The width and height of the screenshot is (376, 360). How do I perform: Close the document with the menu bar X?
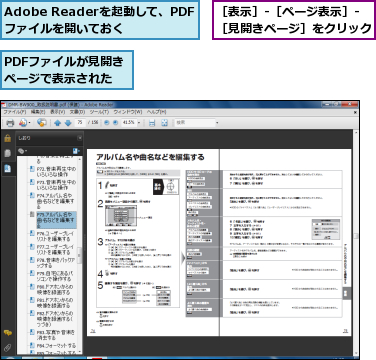click(x=355, y=112)
